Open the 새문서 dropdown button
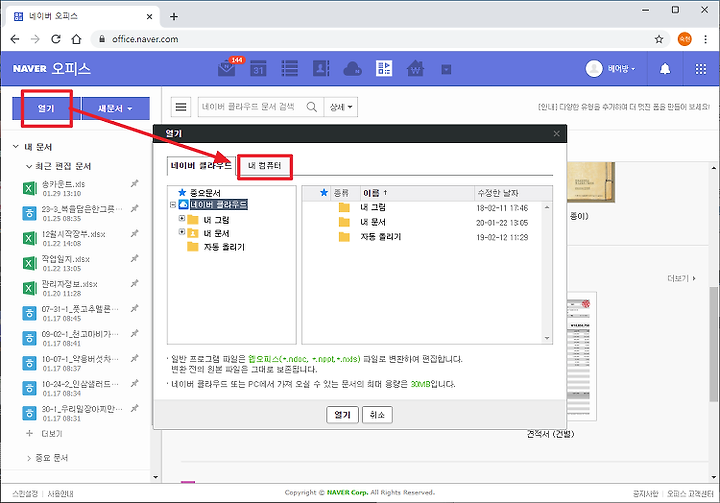Image resolution: width=720 pixels, height=503 pixels. [x=115, y=108]
